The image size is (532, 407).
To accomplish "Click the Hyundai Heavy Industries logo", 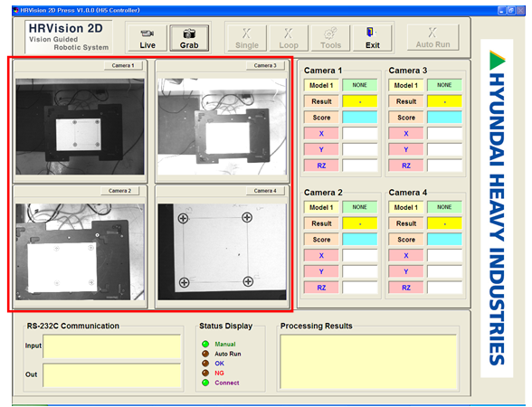I will 497,208.
